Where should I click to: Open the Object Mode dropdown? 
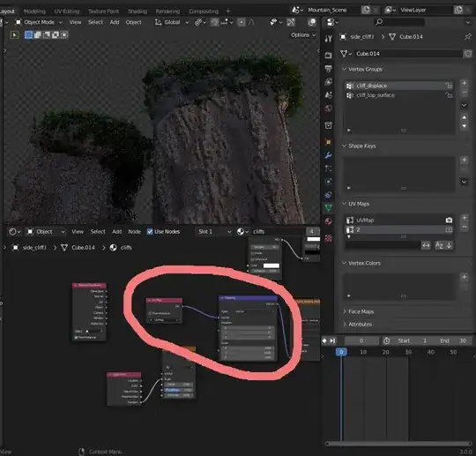(39, 22)
